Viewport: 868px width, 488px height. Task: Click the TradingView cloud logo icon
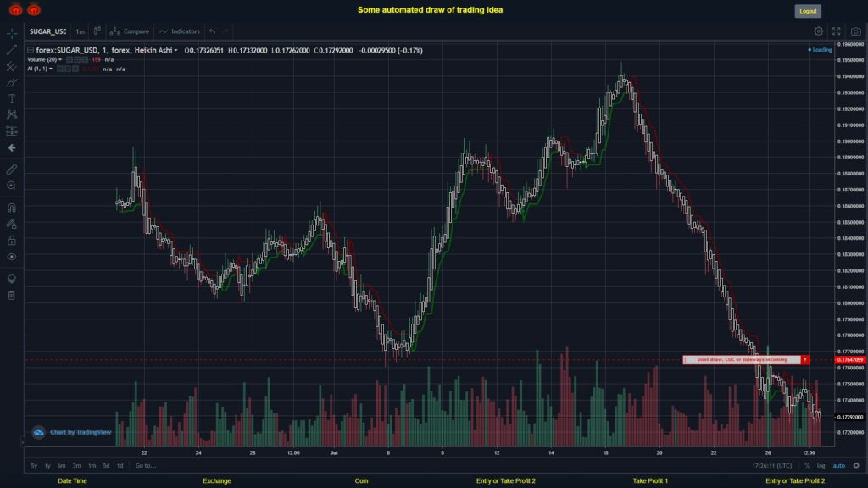point(38,432)
